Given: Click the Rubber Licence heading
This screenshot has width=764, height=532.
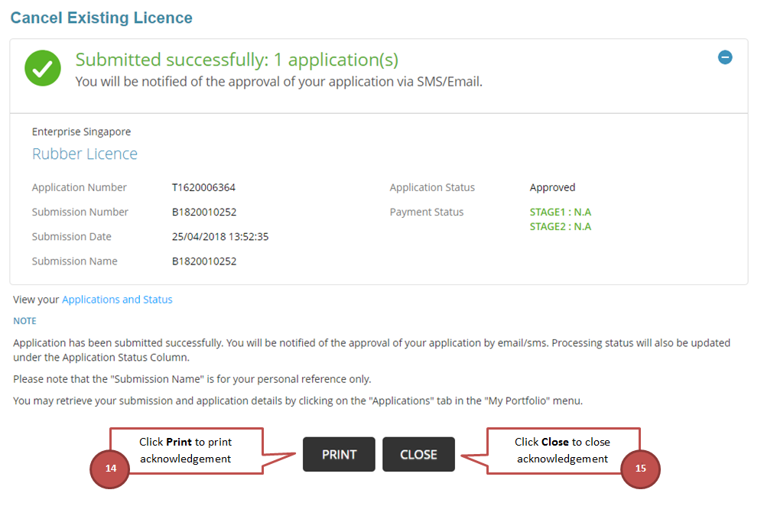Looking at the screenshot, I should [85, 154].
